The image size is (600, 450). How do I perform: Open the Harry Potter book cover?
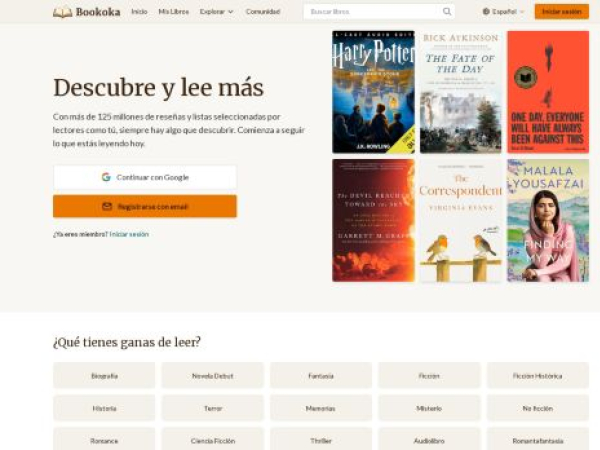coord(373,92)
